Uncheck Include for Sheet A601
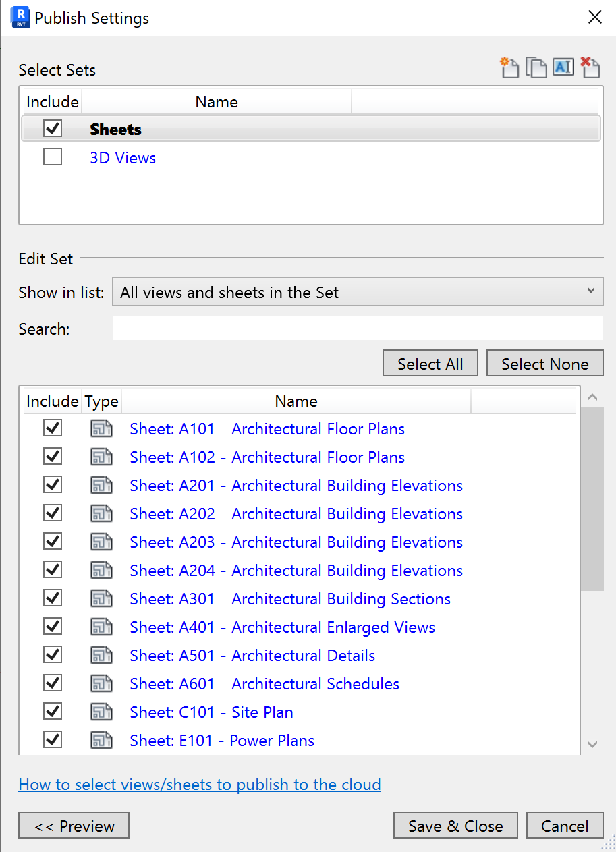The image size is (616, 852). click(52, 683)
